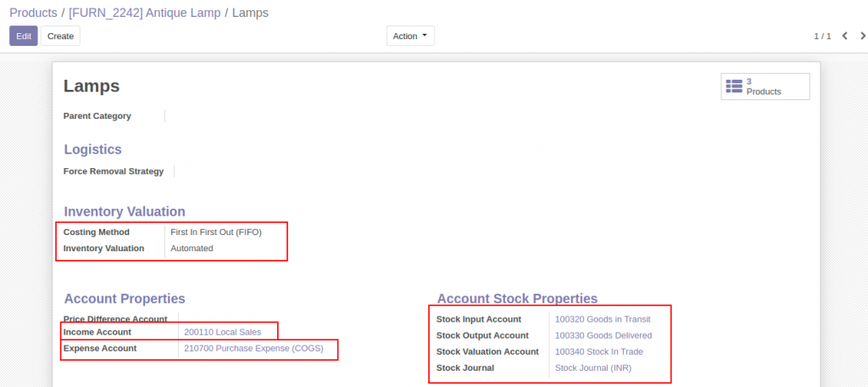Open 100320 Goods in Transit account

[x=603, y=319]
